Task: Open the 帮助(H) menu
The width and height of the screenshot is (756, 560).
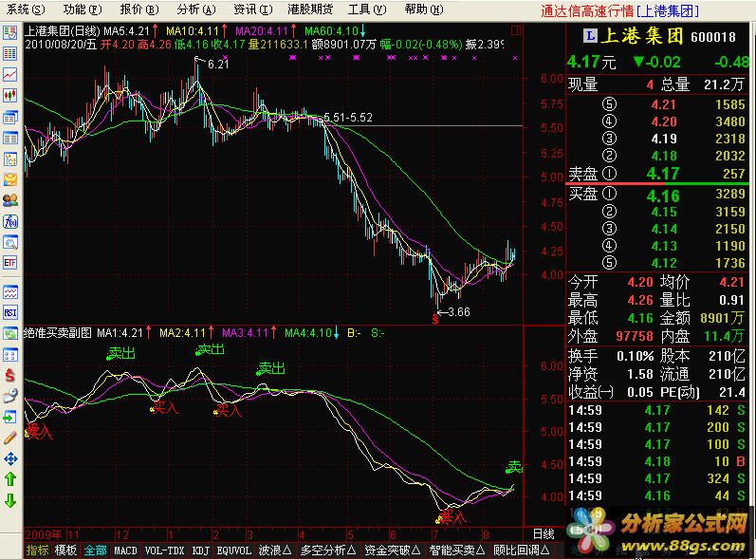Action: click(424, 9)
